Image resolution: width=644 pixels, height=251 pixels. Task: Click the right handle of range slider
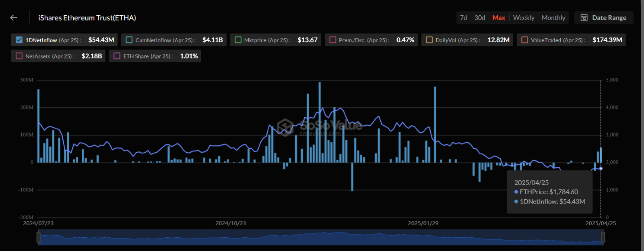(603, 237)
